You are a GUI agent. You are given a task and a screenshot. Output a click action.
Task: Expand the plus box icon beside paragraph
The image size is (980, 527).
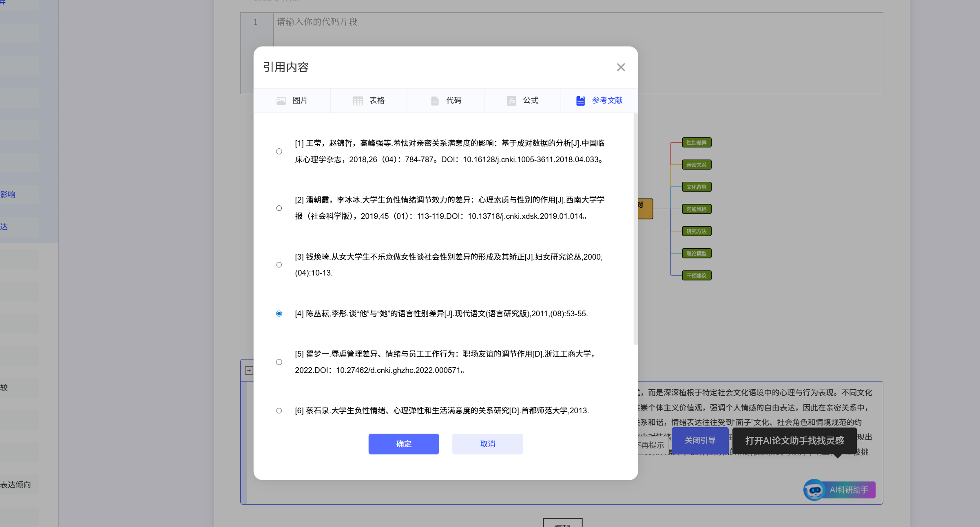coord(249,370)
